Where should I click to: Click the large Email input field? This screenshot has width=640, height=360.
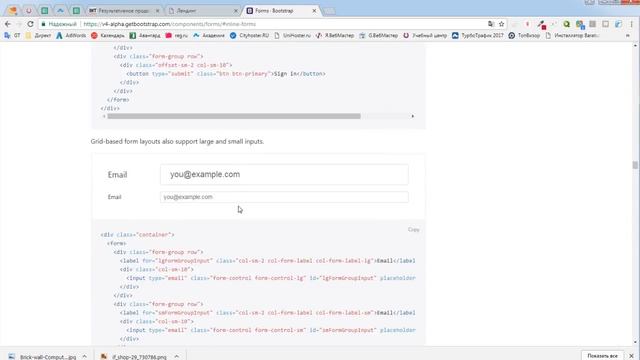[284, 174]
